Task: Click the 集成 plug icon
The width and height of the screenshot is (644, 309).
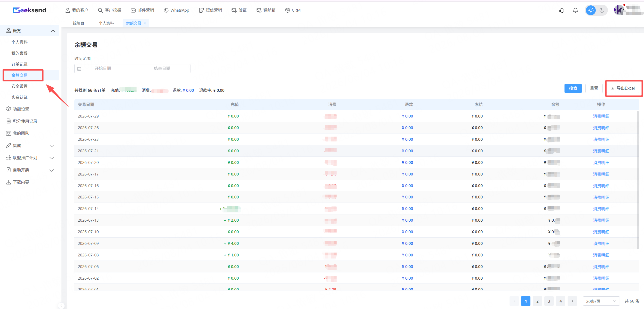Action: click(9, 146)
